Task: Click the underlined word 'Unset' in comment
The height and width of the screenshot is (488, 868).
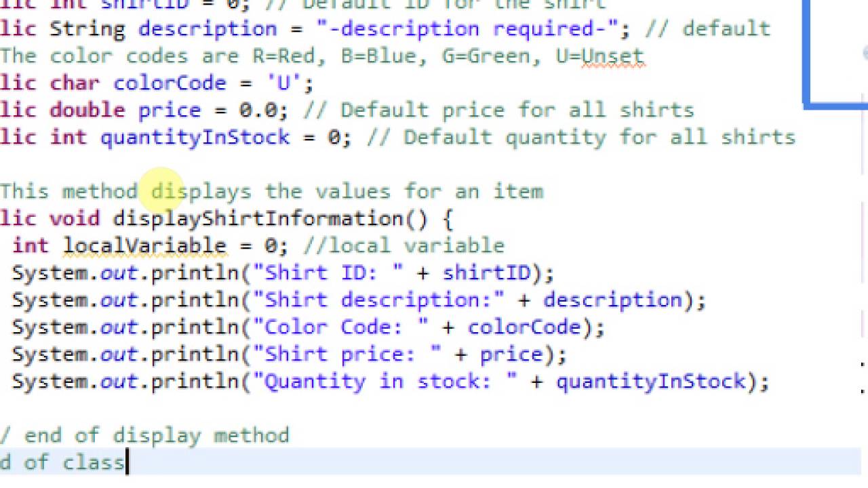Action: pyautogui.click(x=613, y=56)
